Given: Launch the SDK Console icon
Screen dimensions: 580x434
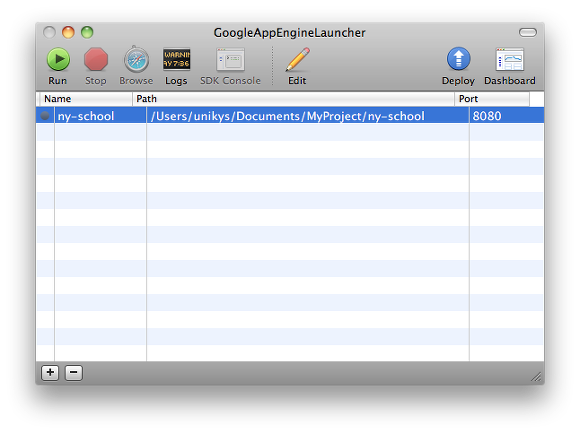Looking at the screenshot, I should tap(230, 60).
